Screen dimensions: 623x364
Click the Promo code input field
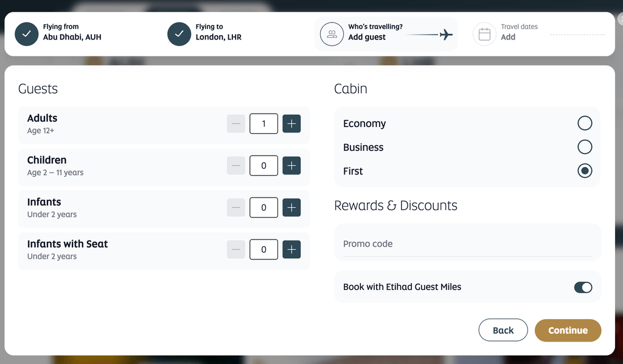[x=467, y=244]
